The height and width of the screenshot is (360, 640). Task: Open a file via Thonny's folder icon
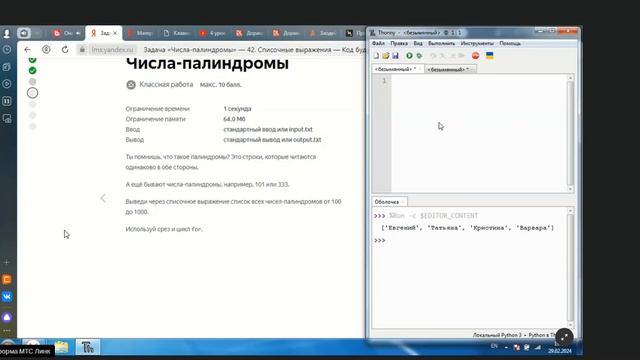click(x=386, y=56)
